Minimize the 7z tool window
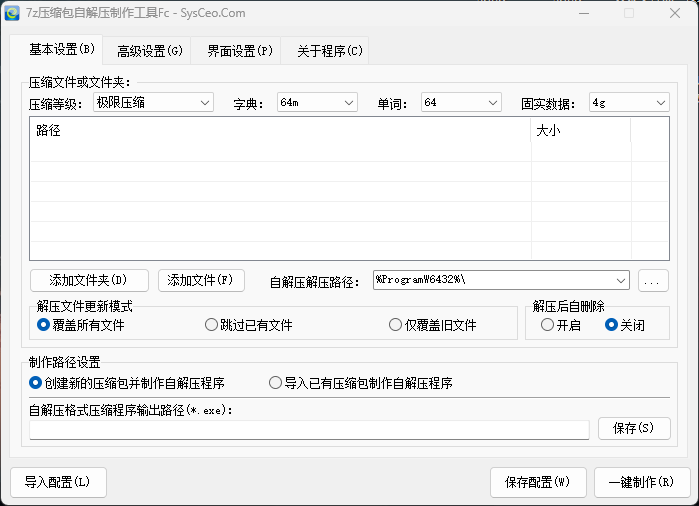699x506 pixels. [x=584, y=13]
